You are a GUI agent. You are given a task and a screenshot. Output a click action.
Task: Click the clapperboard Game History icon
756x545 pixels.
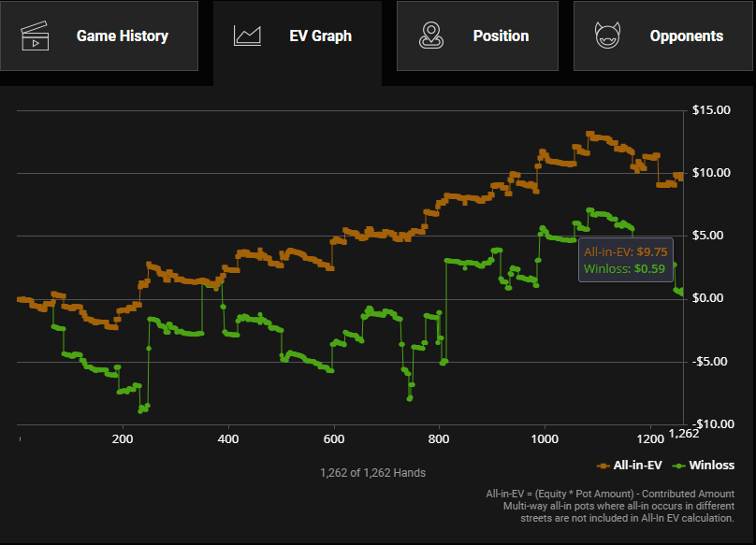(x=35, y=36)
